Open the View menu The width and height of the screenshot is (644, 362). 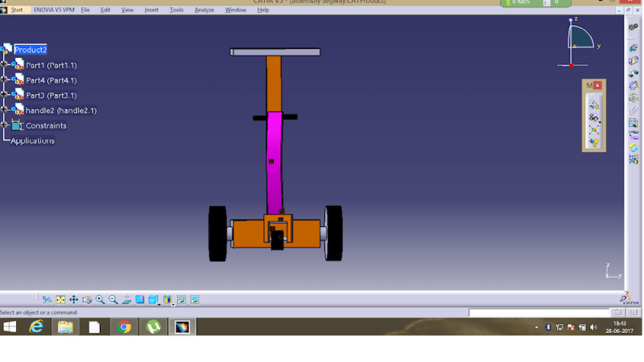(127, 10)
